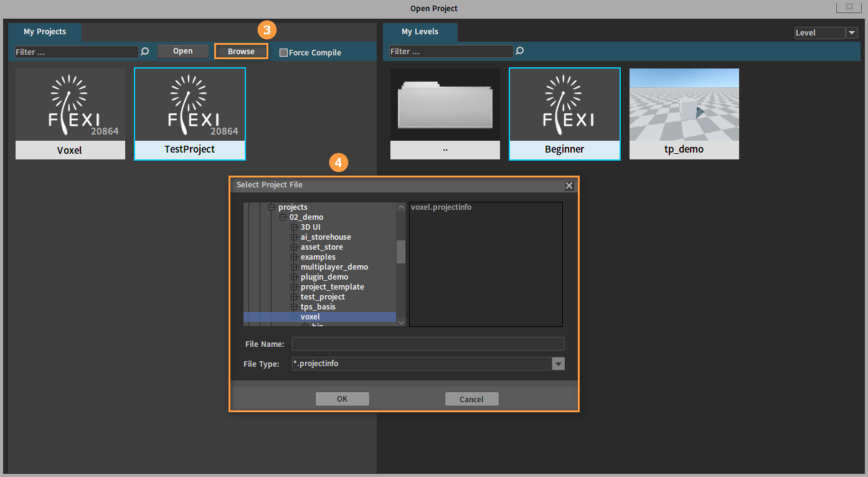Open the File Type dropdown arrow
Image resolution: width=868 pixels, height=477 pixels.
[559, 364]
